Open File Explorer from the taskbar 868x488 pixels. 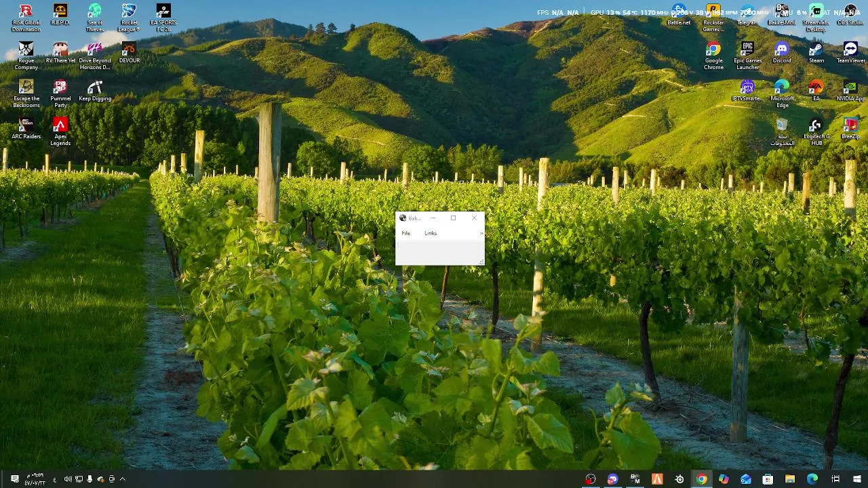tap(790, 479)
